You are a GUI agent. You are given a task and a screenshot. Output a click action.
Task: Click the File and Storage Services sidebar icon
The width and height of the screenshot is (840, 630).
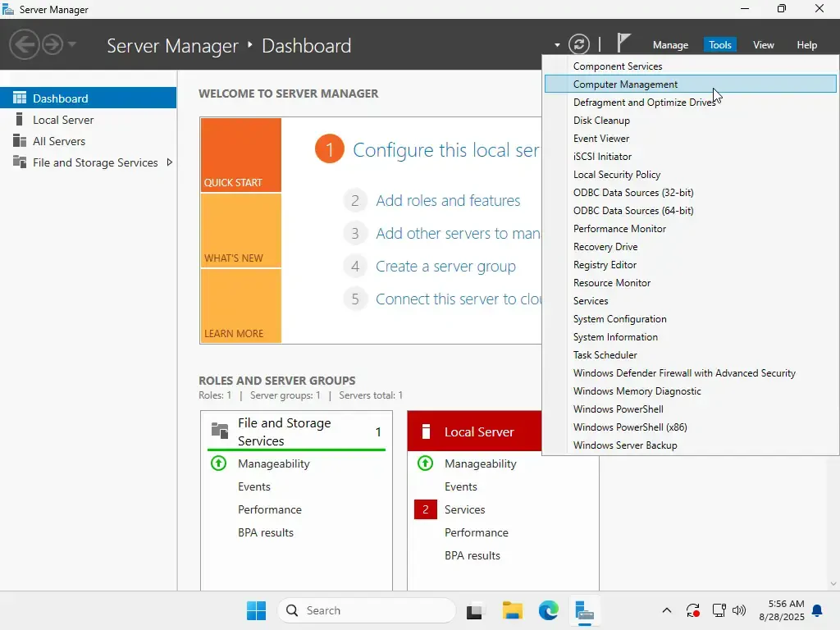pyautogui.click(x=20, y=162)
